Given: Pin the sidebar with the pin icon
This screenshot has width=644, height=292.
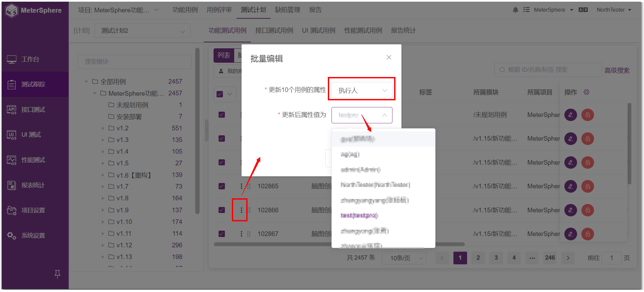Looking at the screenshot, I should click(x=57, y=274).
